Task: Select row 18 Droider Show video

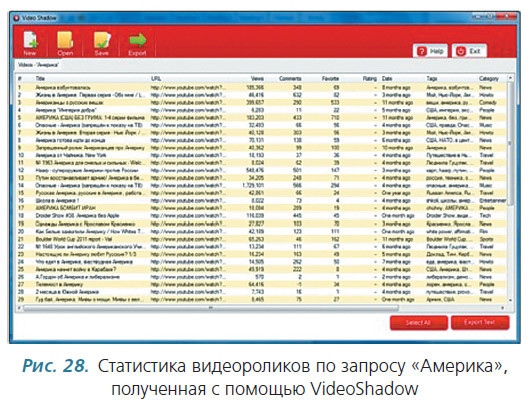Action: (x=261, y=216)
